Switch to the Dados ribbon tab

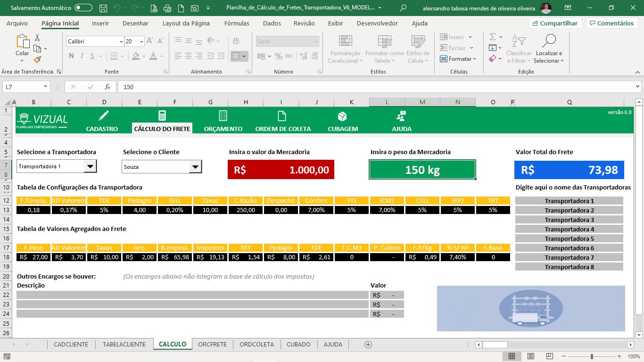(272, 23)
